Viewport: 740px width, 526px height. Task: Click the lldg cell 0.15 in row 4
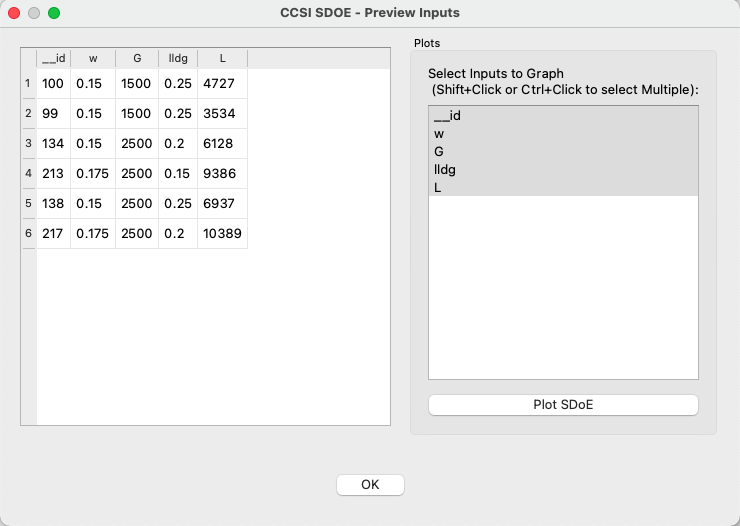point(178,173)
